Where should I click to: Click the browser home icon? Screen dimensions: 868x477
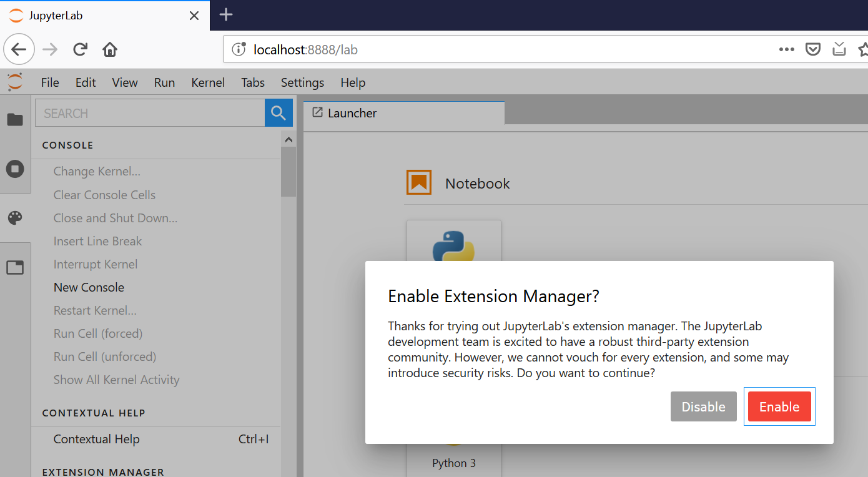[x=110, y=49]
